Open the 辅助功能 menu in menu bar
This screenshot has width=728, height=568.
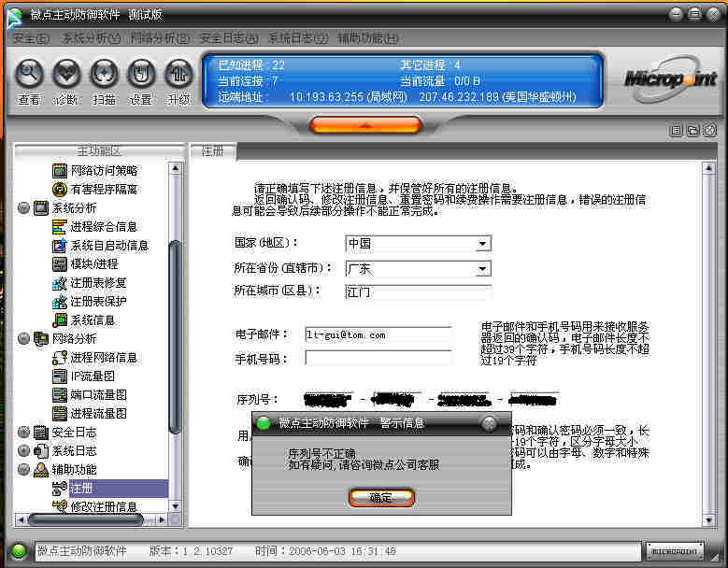367,38
